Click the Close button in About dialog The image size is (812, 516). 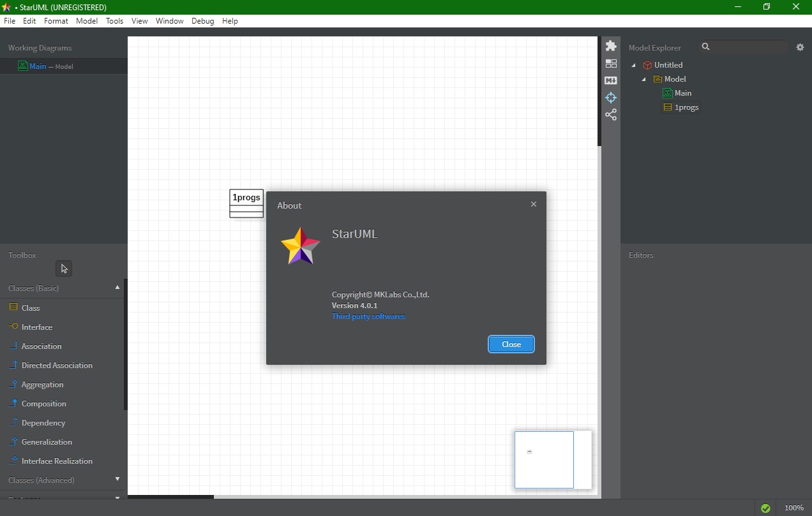(511, 344)
